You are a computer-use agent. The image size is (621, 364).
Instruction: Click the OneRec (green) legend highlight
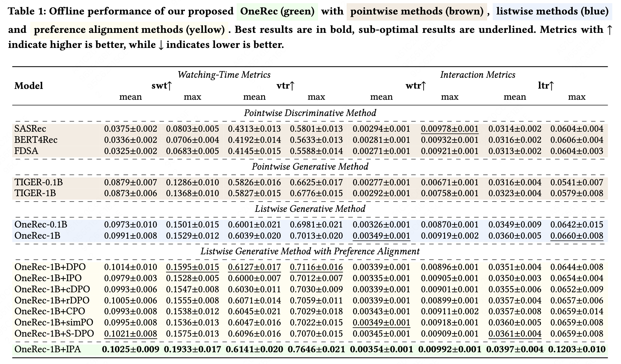[277, 11]
